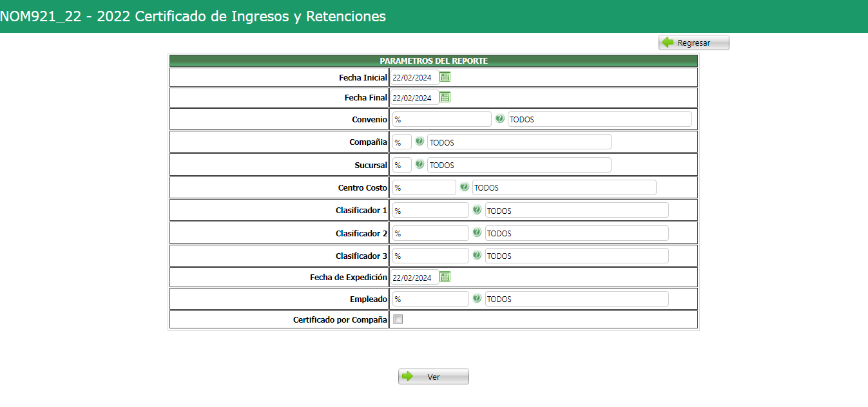Click the Fecha Inicial label text
The image size is (868, 407).
(363, 77)
